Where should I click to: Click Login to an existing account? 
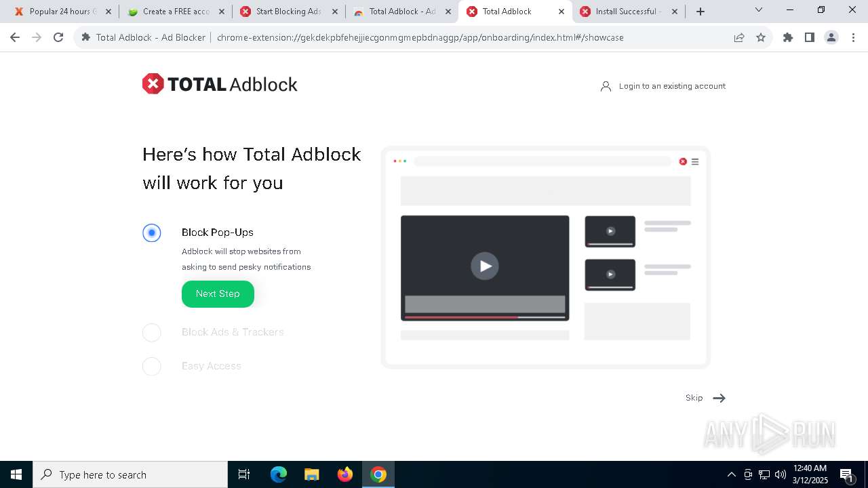pyautogui.click(x=672, y=86)
